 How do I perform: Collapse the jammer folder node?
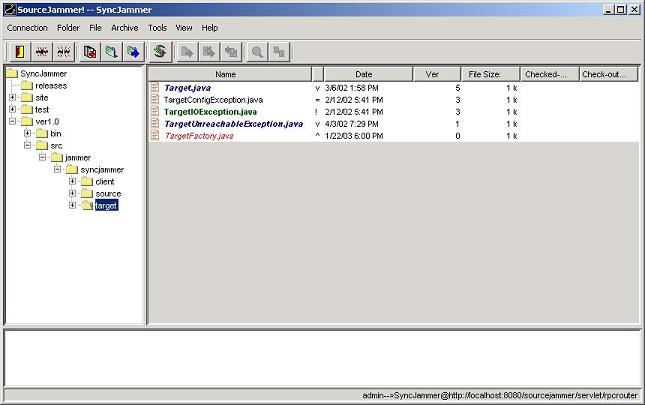42,157
